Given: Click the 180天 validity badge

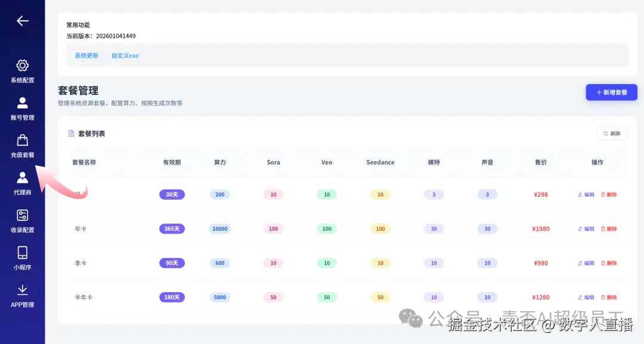Looking at the screenshot, I should click(x=172, y=297).
